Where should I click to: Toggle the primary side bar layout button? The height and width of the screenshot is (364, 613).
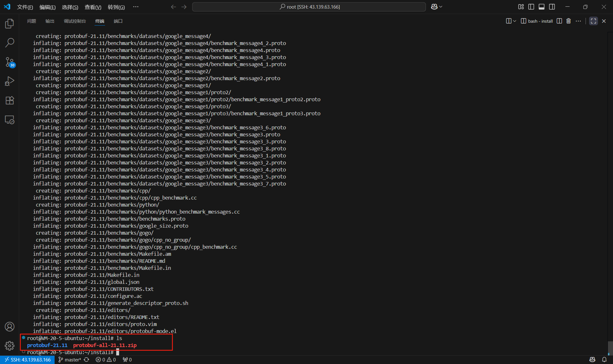click(531, 7)
